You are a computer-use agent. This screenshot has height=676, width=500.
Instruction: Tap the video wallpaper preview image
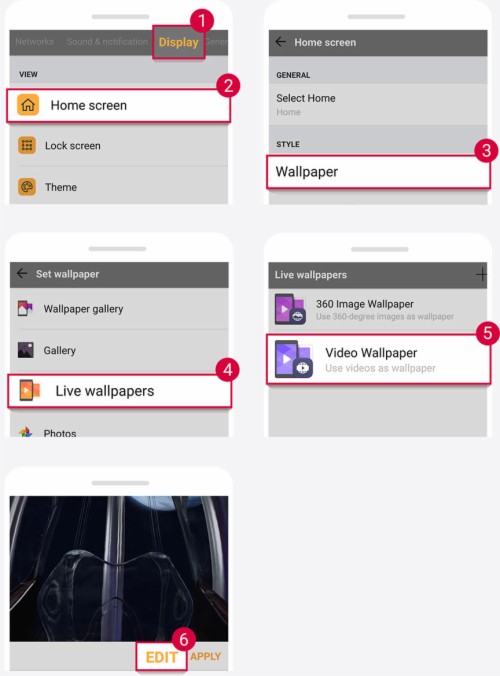click(119, 568)
